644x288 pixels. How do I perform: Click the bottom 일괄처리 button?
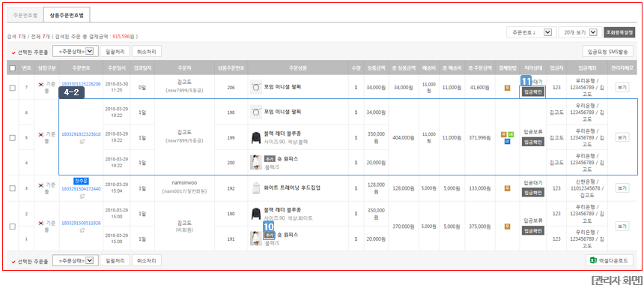115,260
